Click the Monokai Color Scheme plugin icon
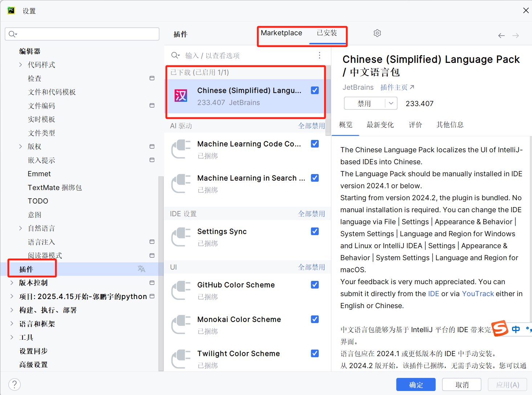 point(181,325)
